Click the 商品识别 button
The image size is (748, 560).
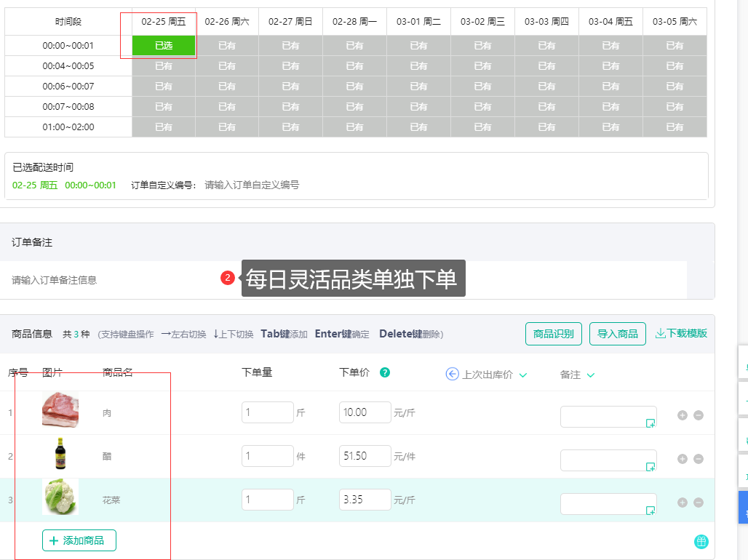pos(553,334)
